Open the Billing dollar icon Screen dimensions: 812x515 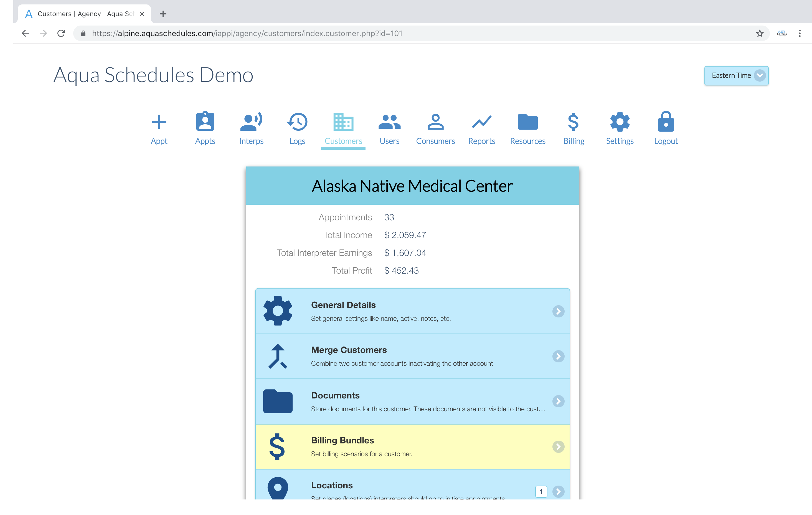point(573,122)
